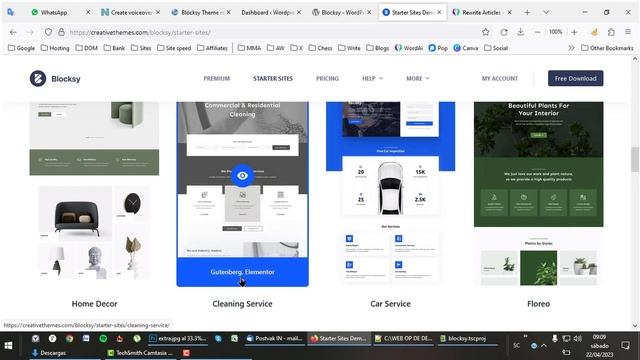The image size is (640, 360).
Task: Show hidden system tray icons
Action: coord(544,346)
